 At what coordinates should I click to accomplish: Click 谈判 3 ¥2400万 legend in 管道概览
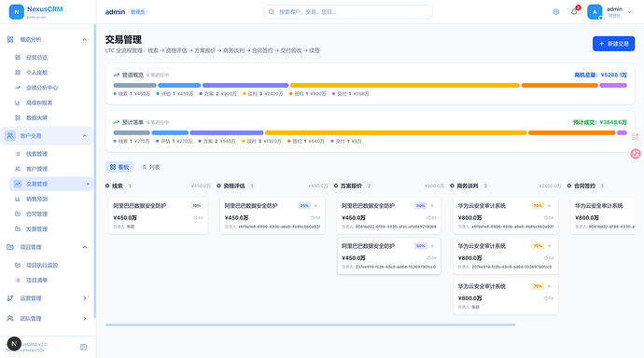pyautogui.click(x=263, y=94)
